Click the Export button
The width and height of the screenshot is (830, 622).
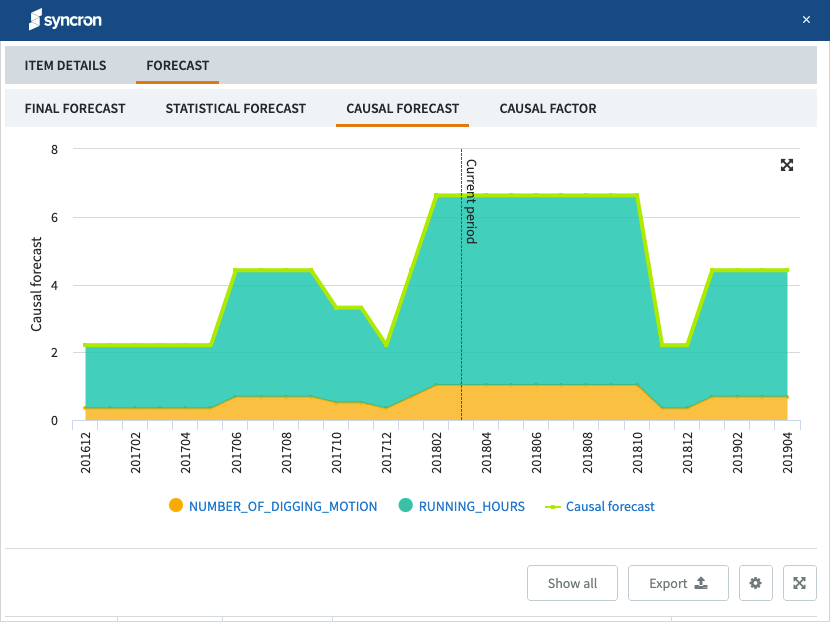(x=678, y=583)
